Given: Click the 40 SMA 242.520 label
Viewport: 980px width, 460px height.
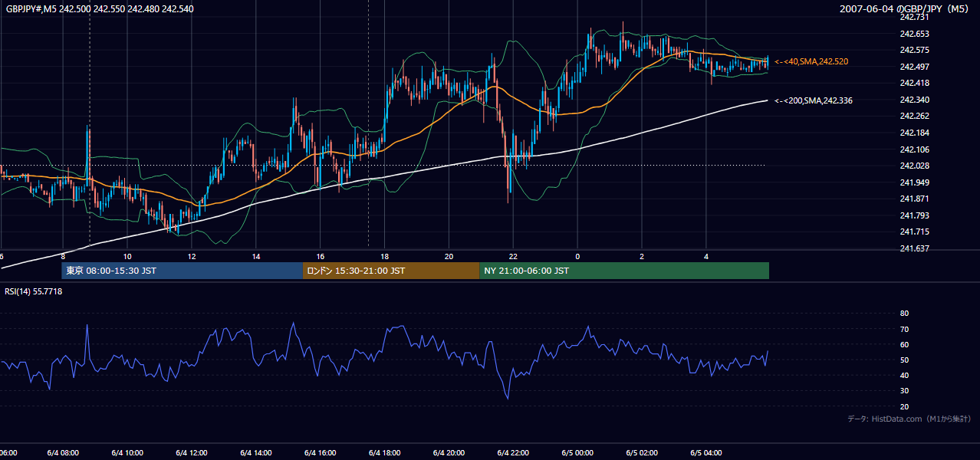Looking at the screenshot, I should (811, 61).
